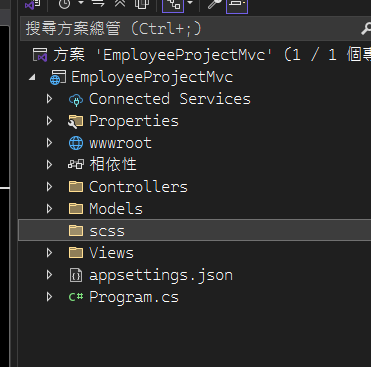Viewport: 371px width, 367px height.
Task: Select the 方案 'EmployeeProjectMvc' solution row
Action: click(195, 55)
